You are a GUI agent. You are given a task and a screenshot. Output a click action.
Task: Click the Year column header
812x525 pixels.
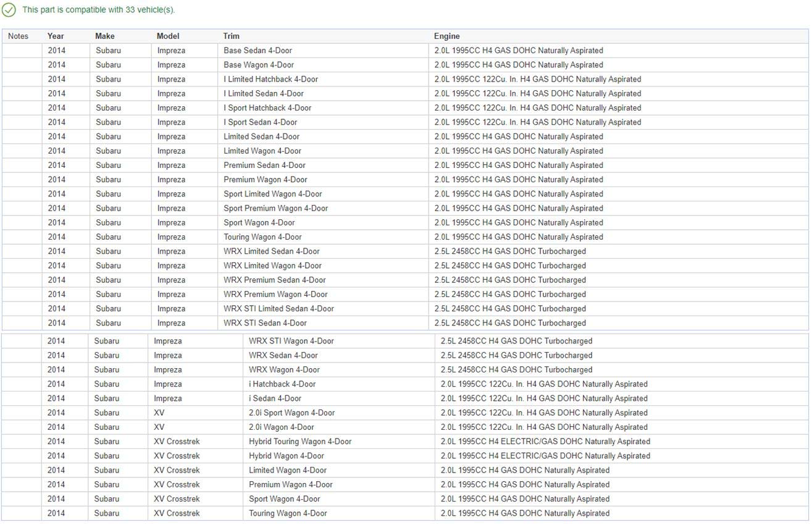click(x=56, y=36)
